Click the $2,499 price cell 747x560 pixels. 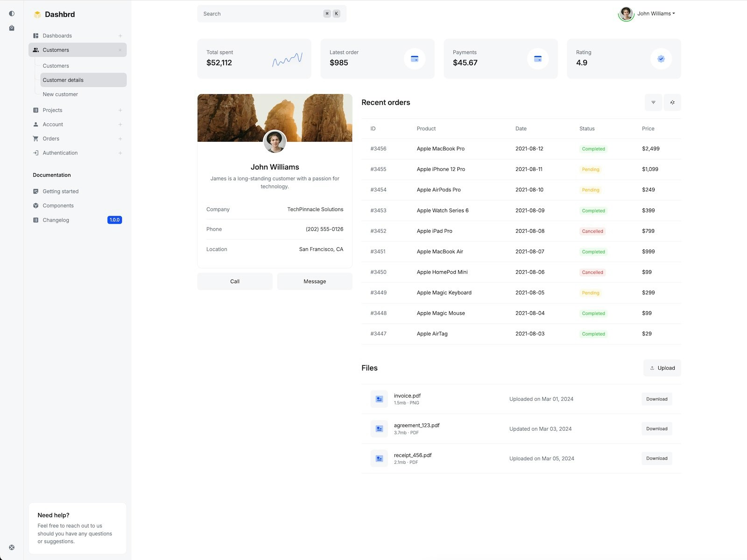[x=651, y=149]
